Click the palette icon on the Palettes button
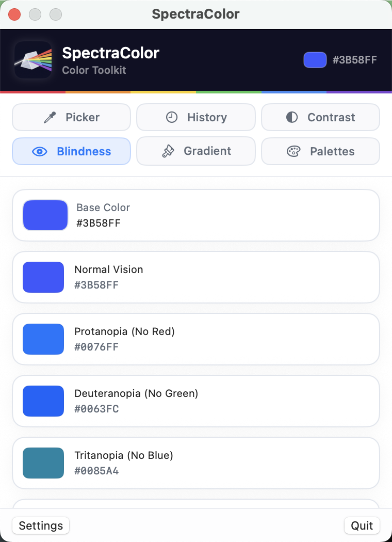Screen dimensions: 392x542 pos(294,151)
